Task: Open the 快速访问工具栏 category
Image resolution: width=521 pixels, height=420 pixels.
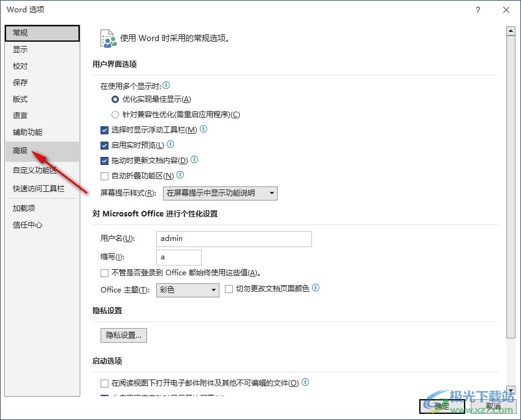Action: [42, 189]
